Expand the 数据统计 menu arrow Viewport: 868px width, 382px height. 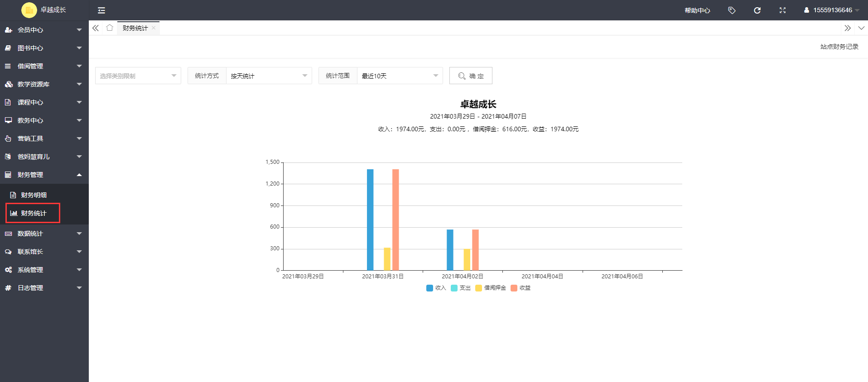click(x=79, y=234)
